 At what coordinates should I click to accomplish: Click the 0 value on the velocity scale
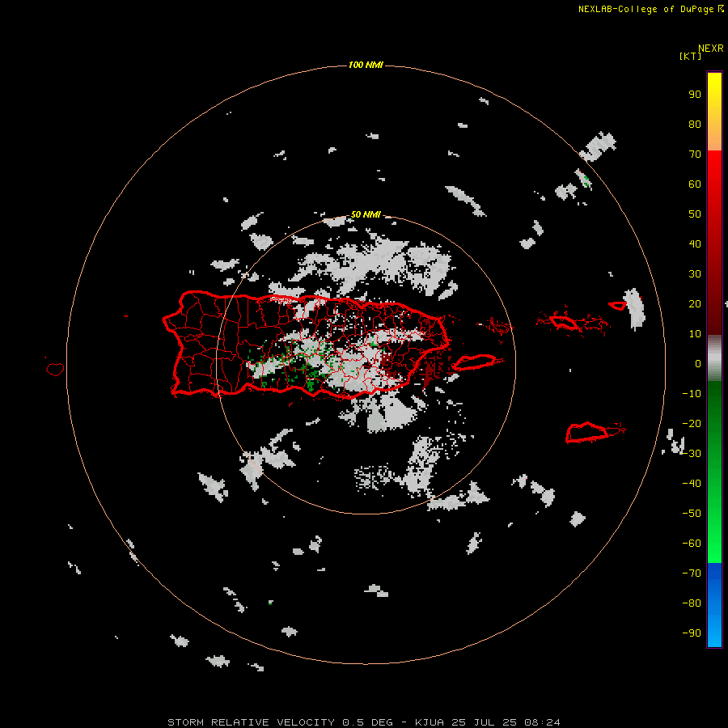coord(698,363)
